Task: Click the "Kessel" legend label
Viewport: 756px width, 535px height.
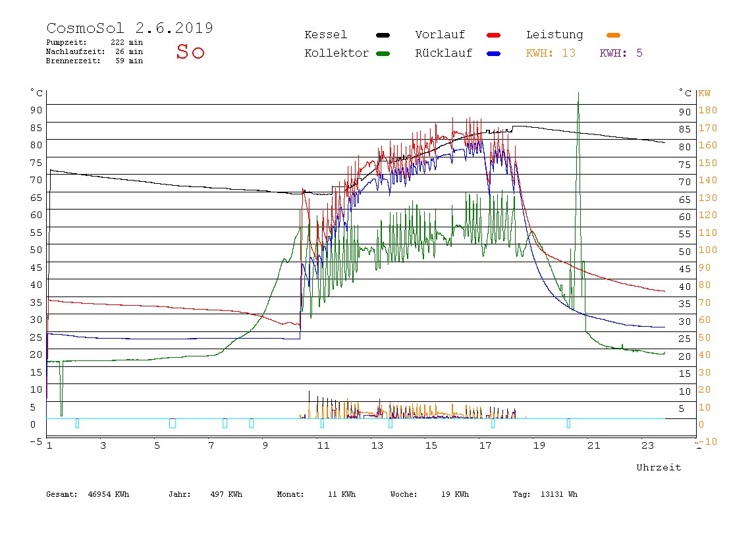Action: pyautogui.click(x=326, y=35)
